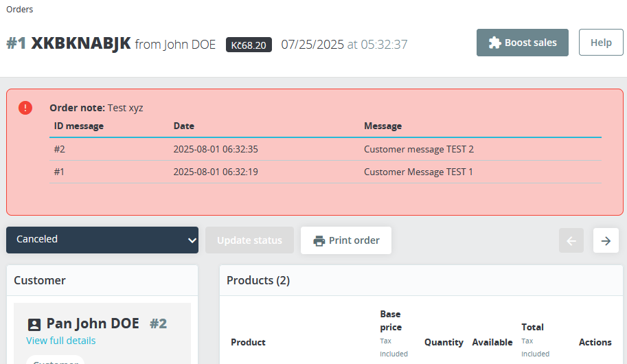
Task: Click the printer icon on Print order
Action: tap(319, 241)
